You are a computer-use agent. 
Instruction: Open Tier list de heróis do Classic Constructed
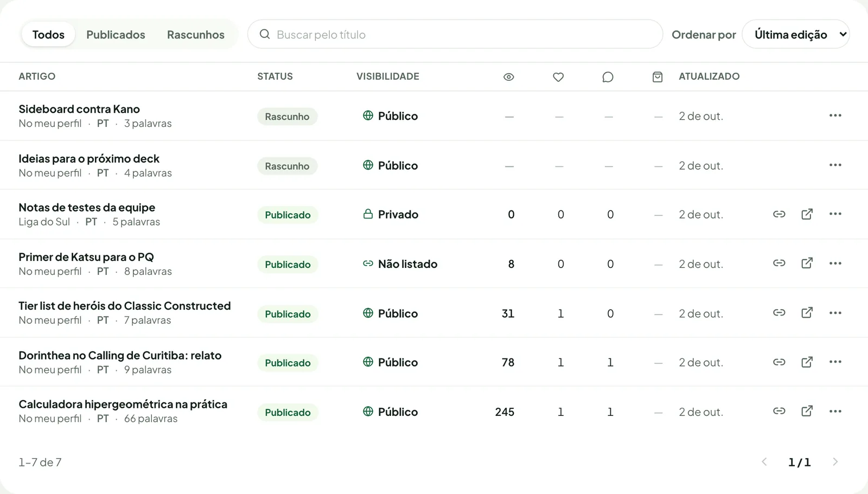125,306
